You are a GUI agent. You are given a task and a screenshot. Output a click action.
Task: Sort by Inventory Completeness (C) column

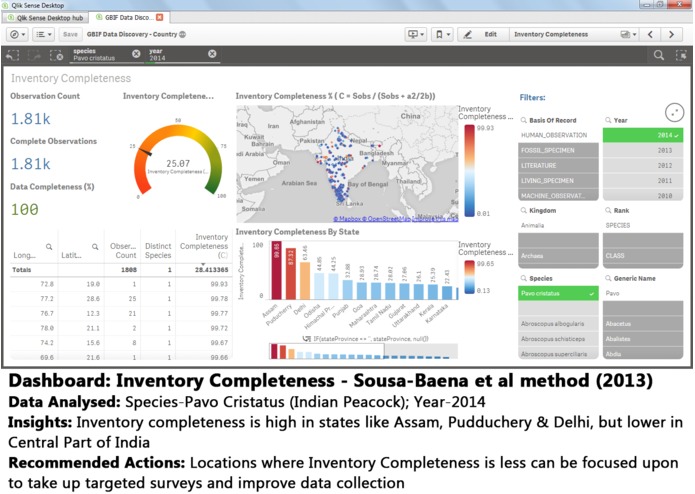(204, 246)
